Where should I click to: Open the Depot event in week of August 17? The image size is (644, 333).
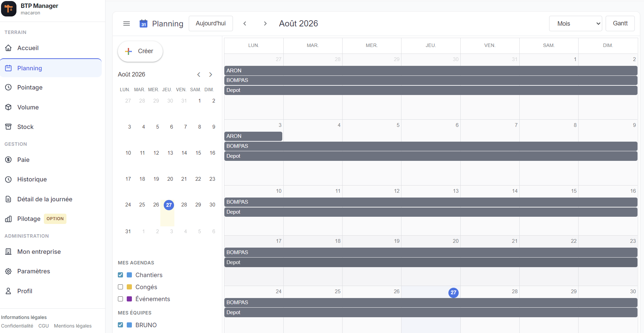[431, 262]
